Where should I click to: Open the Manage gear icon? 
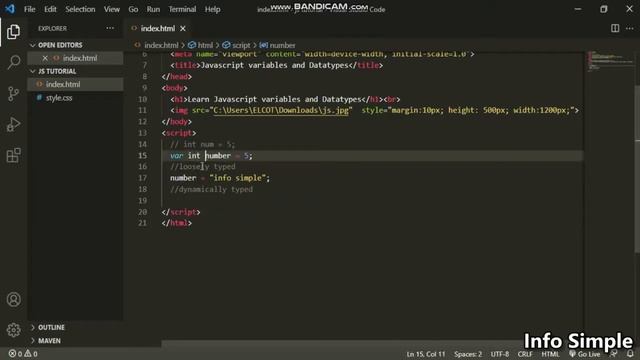13,330
